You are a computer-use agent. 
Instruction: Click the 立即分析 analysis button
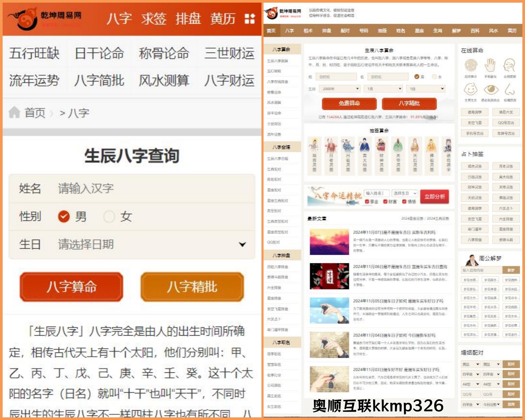click(x=434, y=196)
